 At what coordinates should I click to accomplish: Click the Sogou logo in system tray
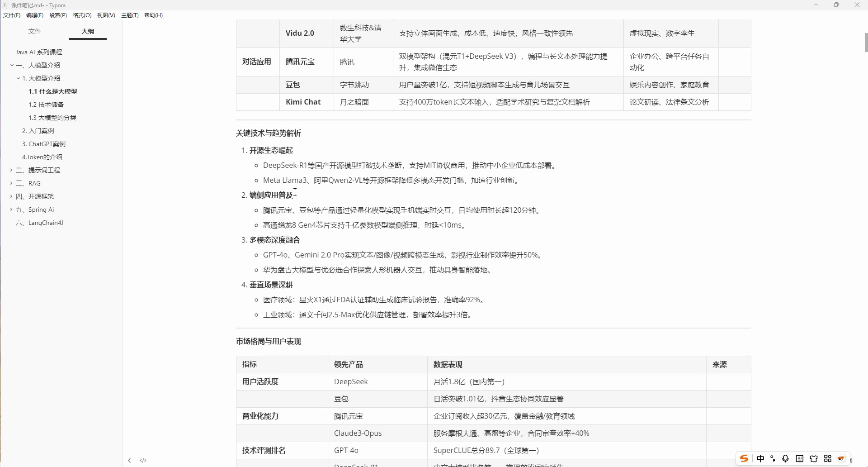pyautogui.click(x=744, y=458)
